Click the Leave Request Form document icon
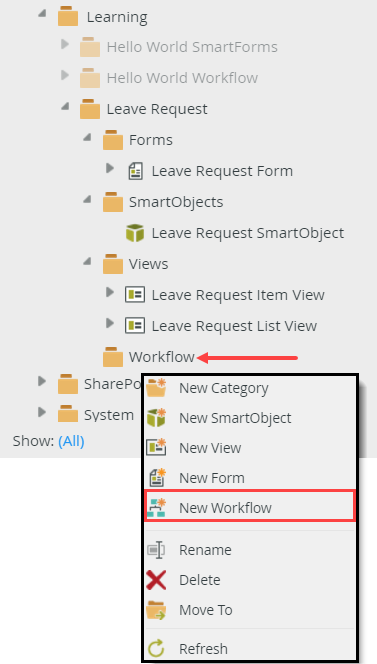This screenshot has height=664, width=377. [135, 171]
